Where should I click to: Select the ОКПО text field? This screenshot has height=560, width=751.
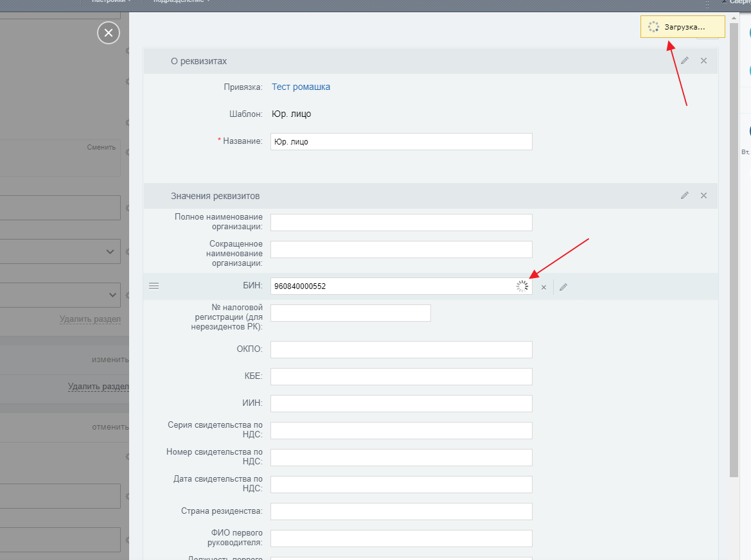(x=401, y=349)
